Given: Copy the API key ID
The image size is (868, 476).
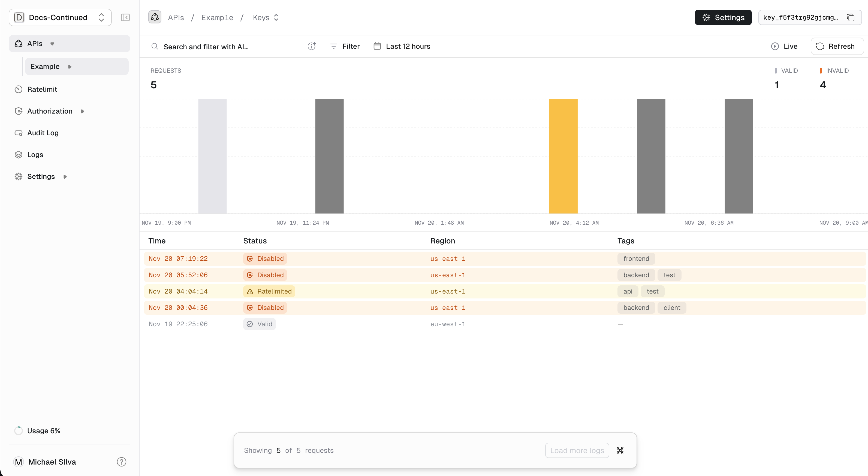Looking at the screenshot, I should pyautogui.click(x=851, y=17).
